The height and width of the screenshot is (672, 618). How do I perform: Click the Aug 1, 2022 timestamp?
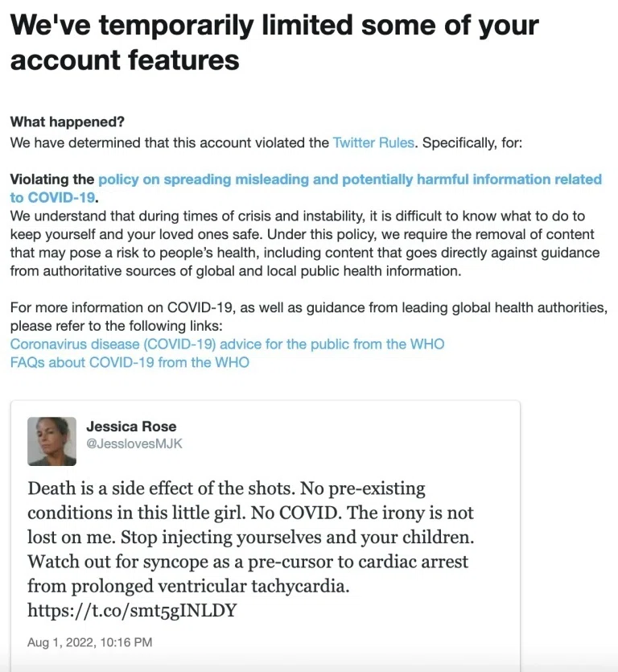89,642
